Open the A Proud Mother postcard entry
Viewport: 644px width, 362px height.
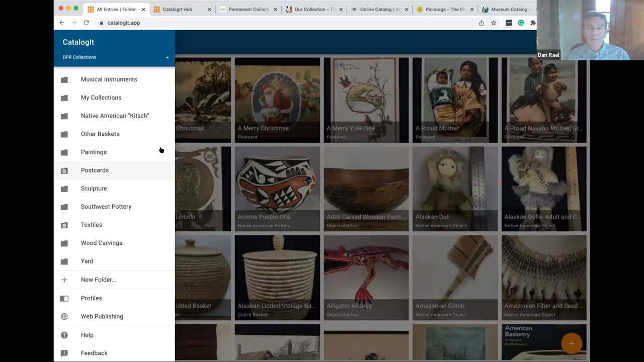(455, 100)
